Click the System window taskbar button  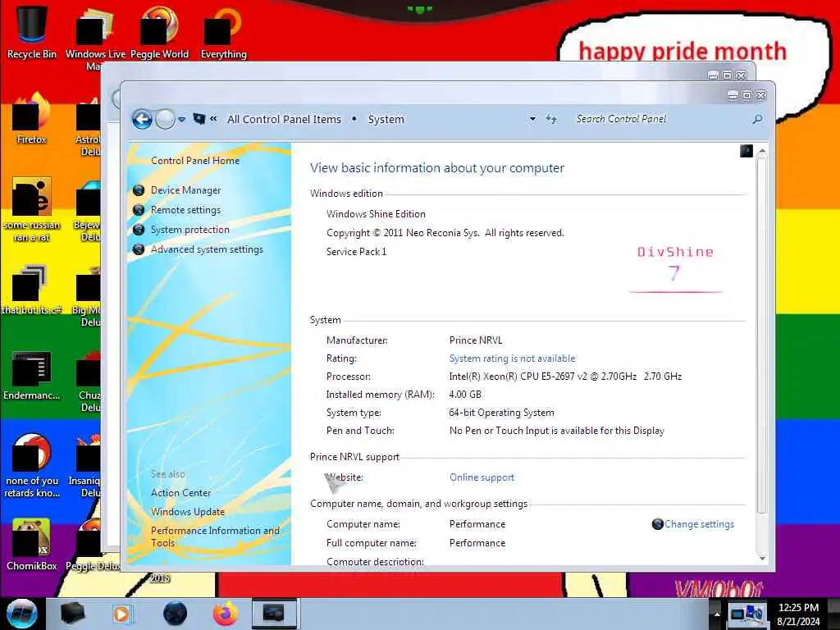275,614
